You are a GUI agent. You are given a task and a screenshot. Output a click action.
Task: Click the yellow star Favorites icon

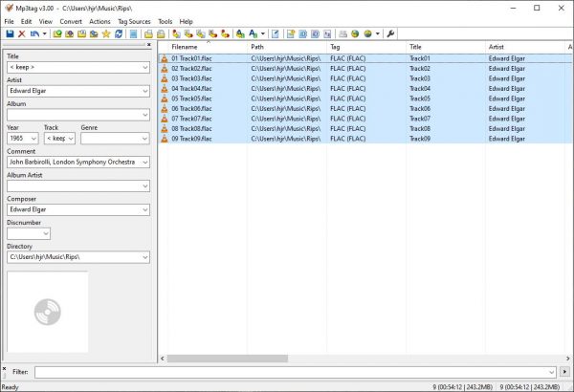pyautogui.click(x=106, y=34)
